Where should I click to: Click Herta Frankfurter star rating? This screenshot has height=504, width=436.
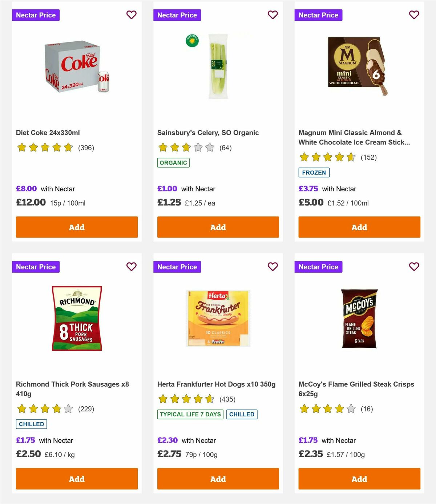pyautogui.click(x=186, y=399)
